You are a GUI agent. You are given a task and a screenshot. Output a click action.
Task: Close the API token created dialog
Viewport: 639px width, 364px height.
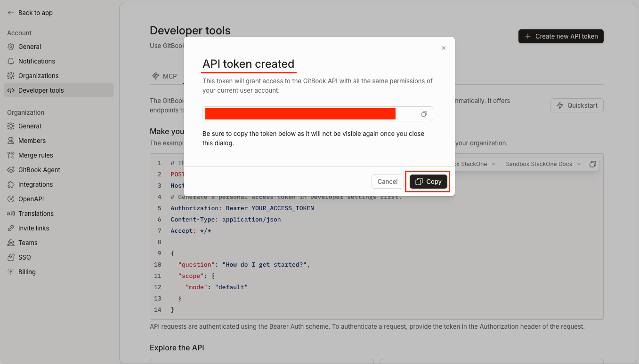coord(443,48)
